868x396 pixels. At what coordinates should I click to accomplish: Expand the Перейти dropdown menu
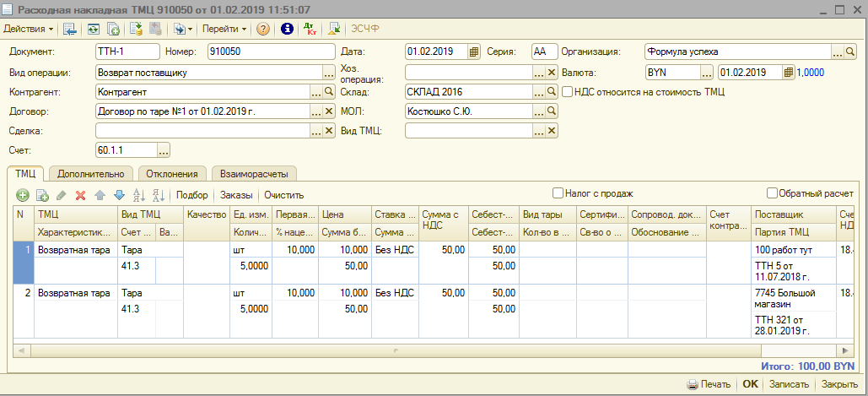pyautogui.click(x=224, y=29)
